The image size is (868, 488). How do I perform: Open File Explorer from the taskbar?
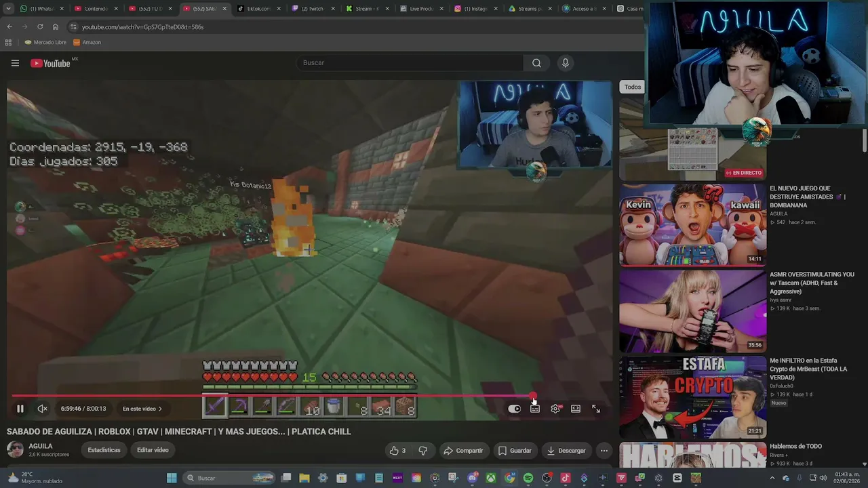tap(304, 478)
